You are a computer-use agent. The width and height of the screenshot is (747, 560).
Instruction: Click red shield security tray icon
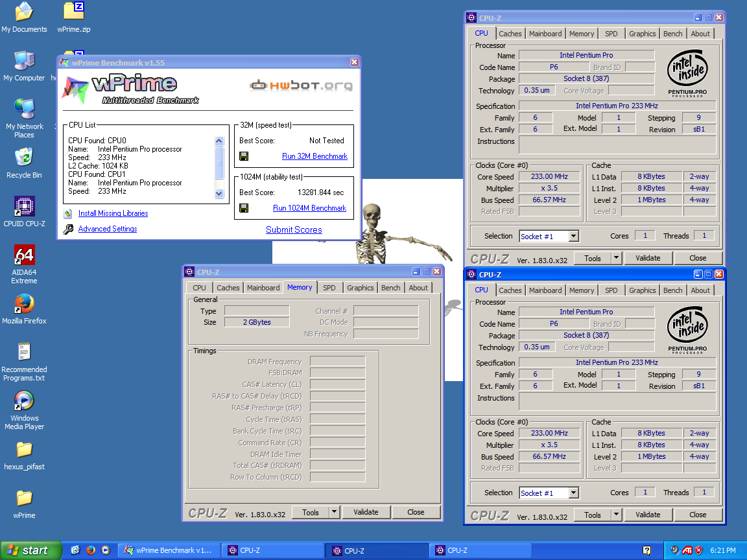tap(699, 550)
